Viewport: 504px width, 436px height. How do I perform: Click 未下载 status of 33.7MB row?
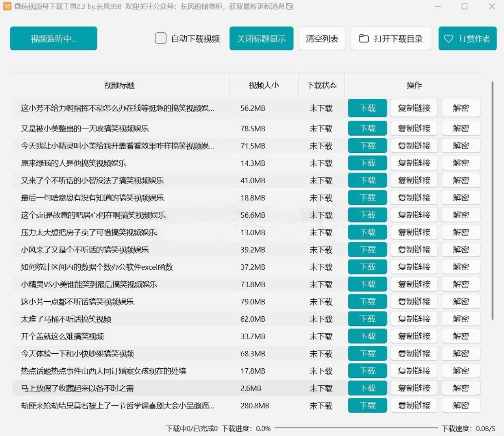(x=321, y=336)
